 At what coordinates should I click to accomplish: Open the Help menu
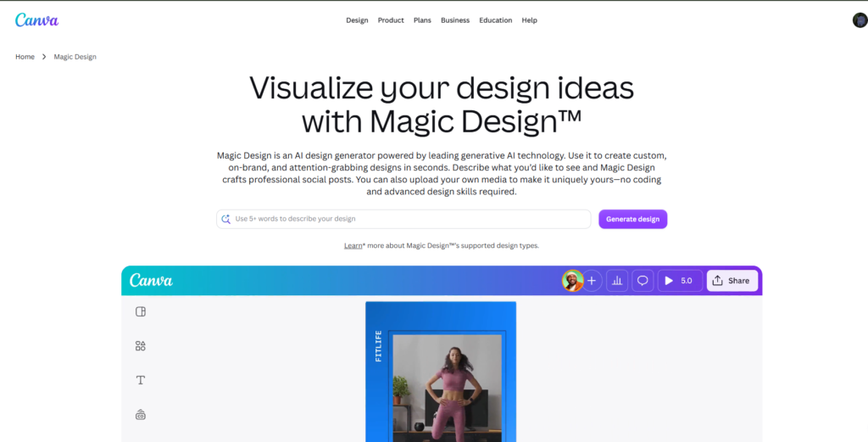529,20
